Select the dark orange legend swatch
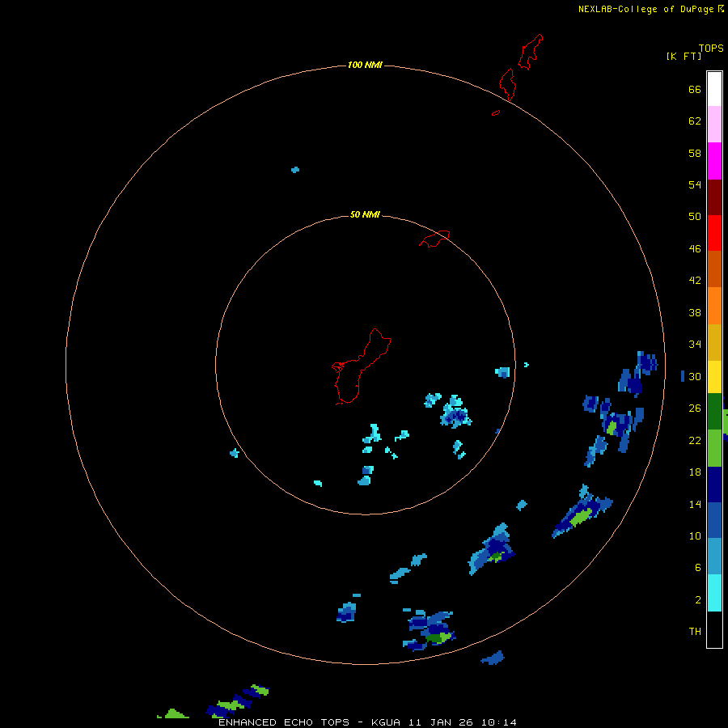This screenshot has width=728, height=728. (714, 269)
